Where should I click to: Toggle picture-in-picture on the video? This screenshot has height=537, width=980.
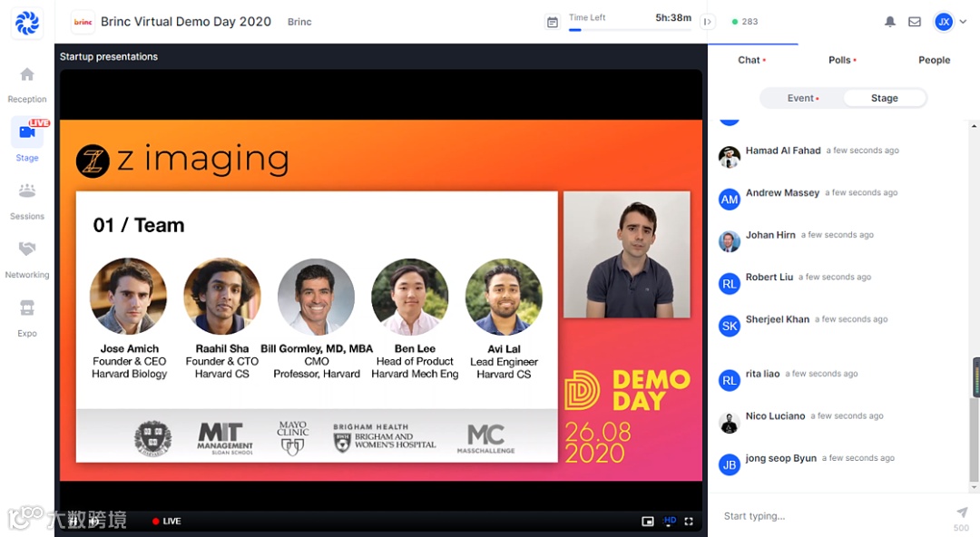click(648, 521)
